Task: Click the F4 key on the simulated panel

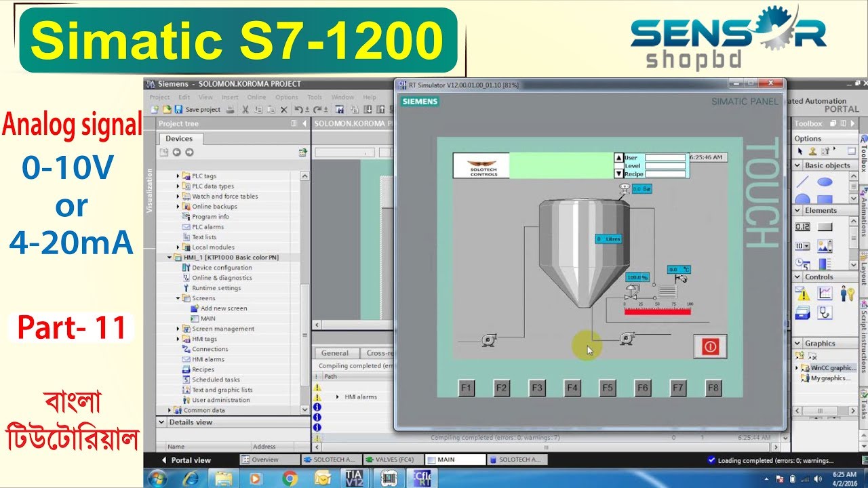Action: point(572,388)
